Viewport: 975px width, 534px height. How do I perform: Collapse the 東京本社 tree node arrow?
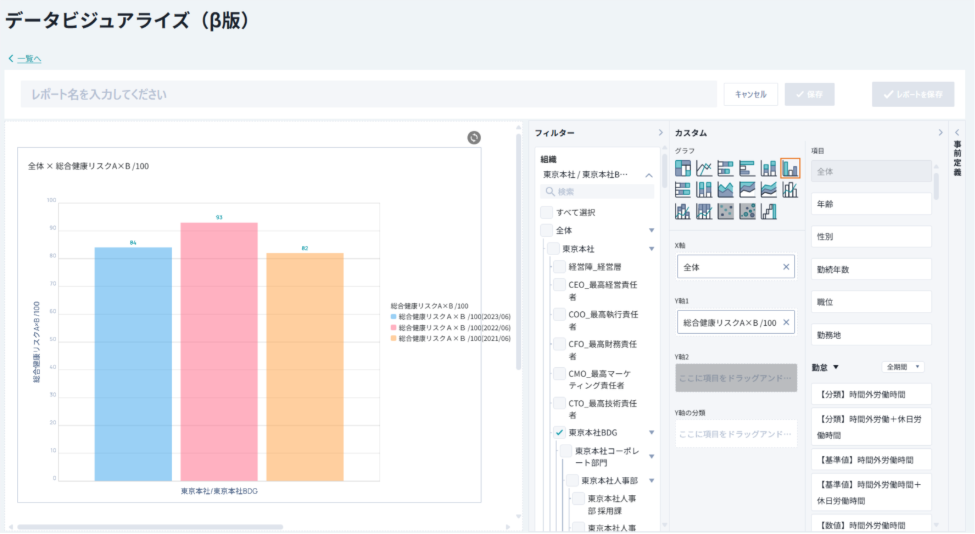point(652,249)
